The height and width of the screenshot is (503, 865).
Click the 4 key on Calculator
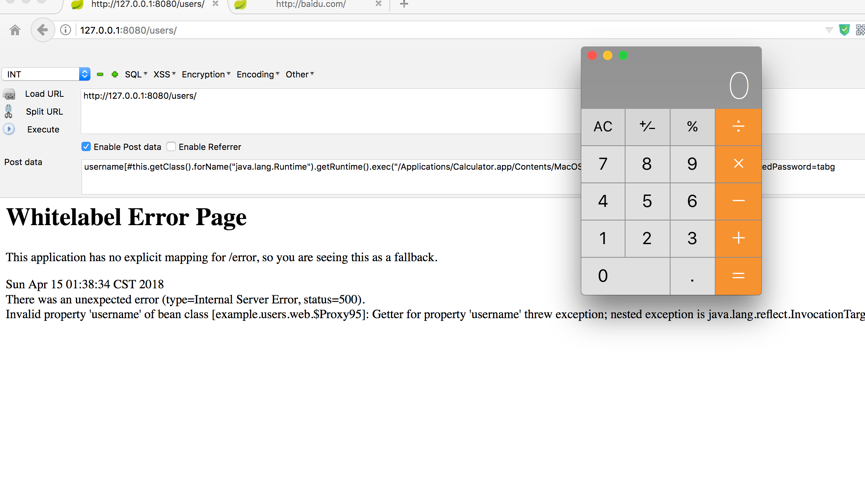[603, 201]
